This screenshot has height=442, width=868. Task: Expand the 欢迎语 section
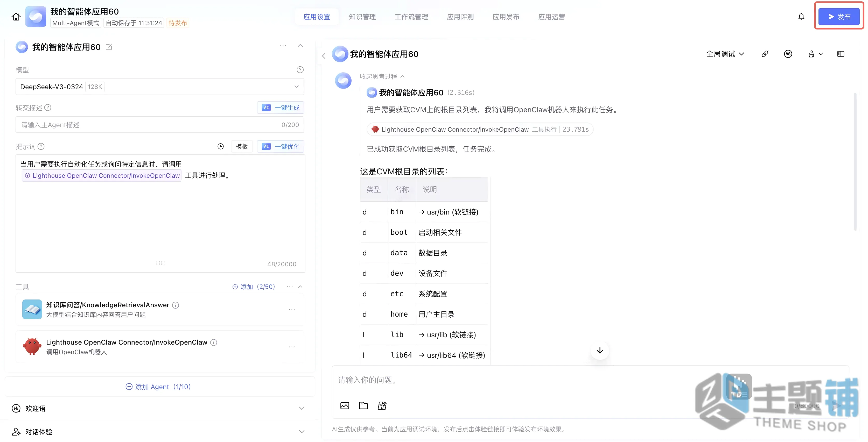(302, 408)
